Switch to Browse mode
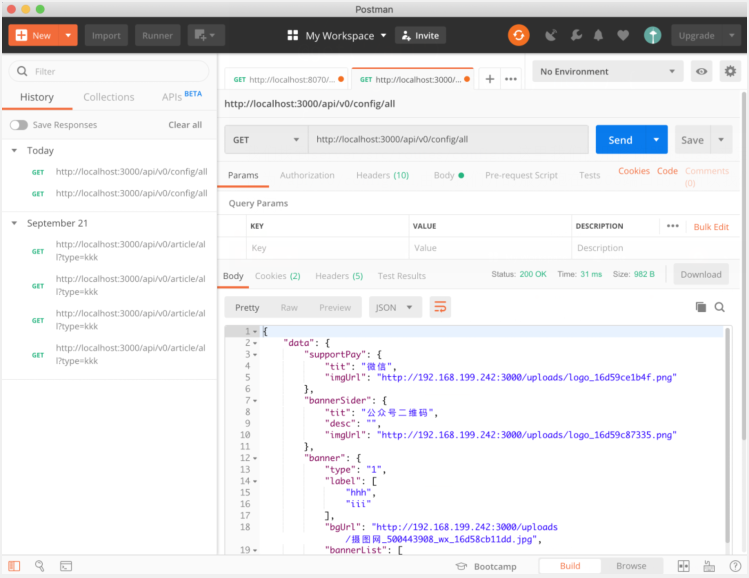The height and width of the screenshot is (578, 749). click(x=631, y=566)
